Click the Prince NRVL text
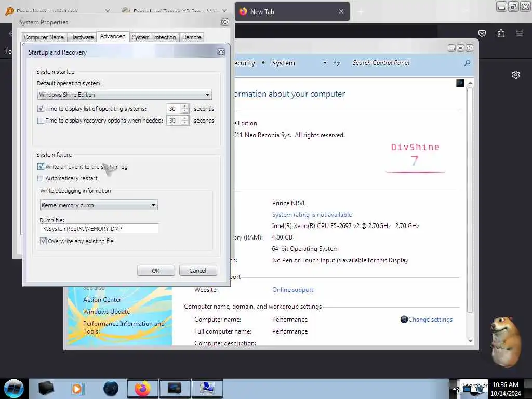 pyautogui.click(x=289, y=203)
